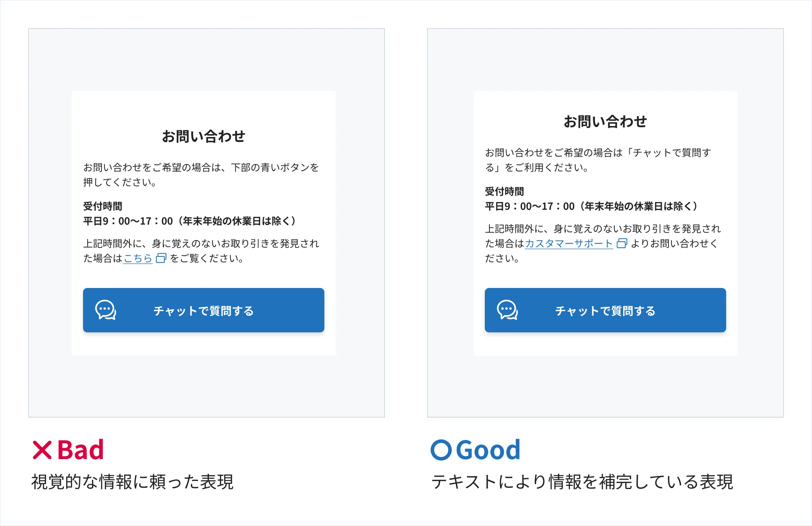Click the blue circle mark next to Good
The height and width of the screenshot is (526, 812).
(441, 450)
